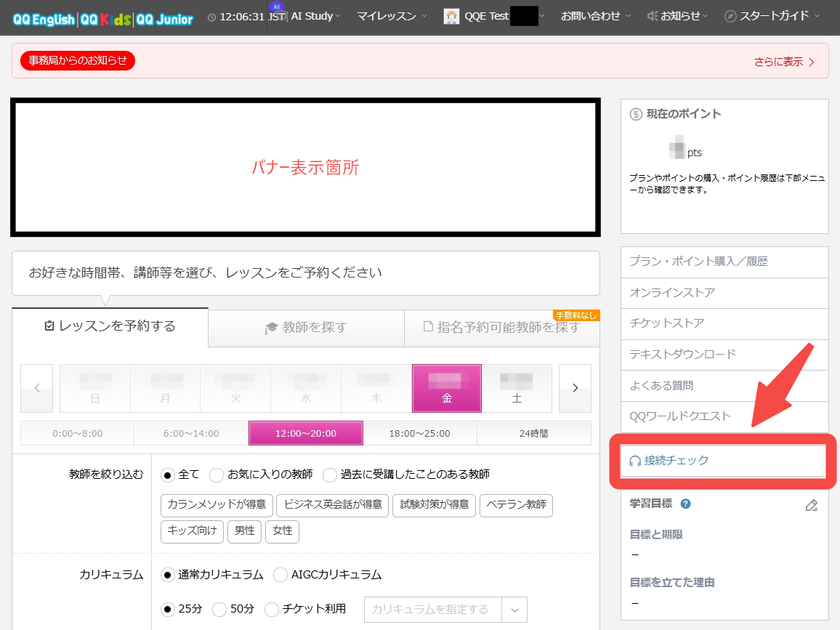
Task: Click the QQE Test user avatar
Action: (x=451, y=17)
